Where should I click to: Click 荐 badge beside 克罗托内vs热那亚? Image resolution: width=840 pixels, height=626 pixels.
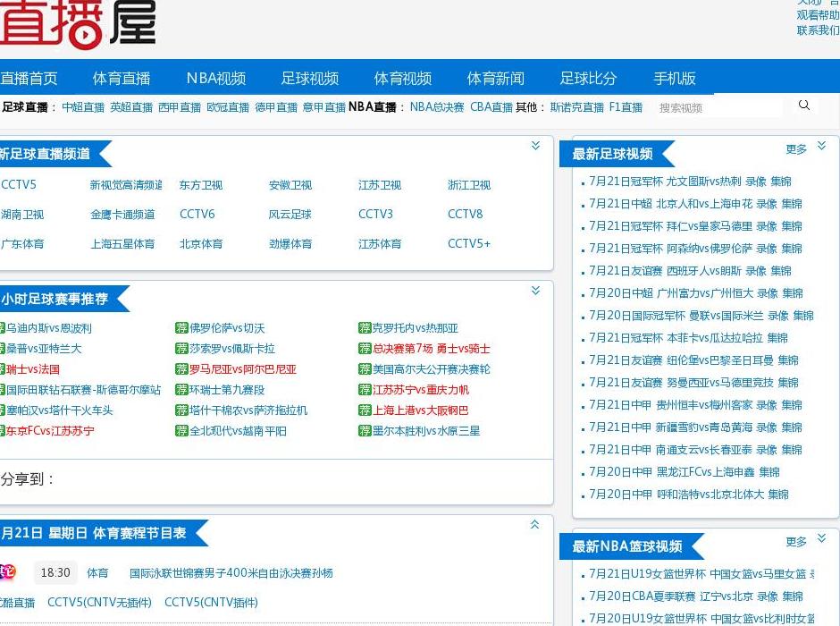pos(365,328)
